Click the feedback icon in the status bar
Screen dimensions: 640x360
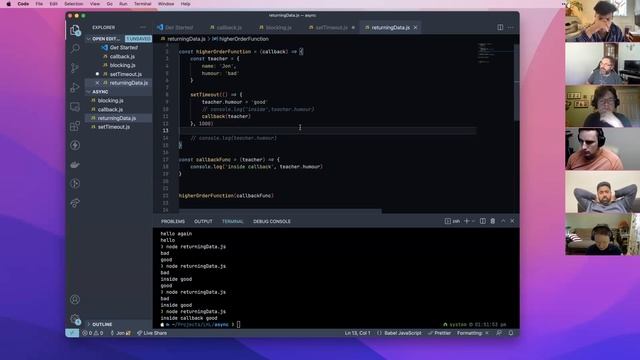coord(499,333)
